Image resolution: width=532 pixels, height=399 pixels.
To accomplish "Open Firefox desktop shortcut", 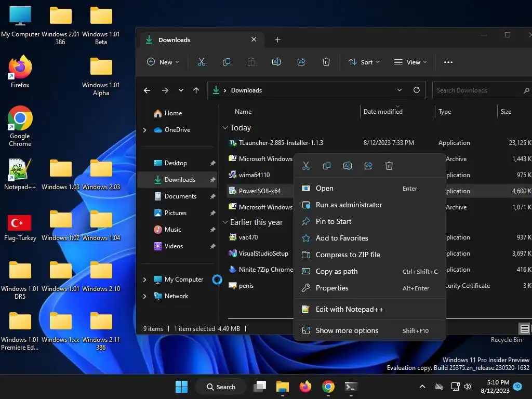I will pyautogui.click(x=20, y=72).
